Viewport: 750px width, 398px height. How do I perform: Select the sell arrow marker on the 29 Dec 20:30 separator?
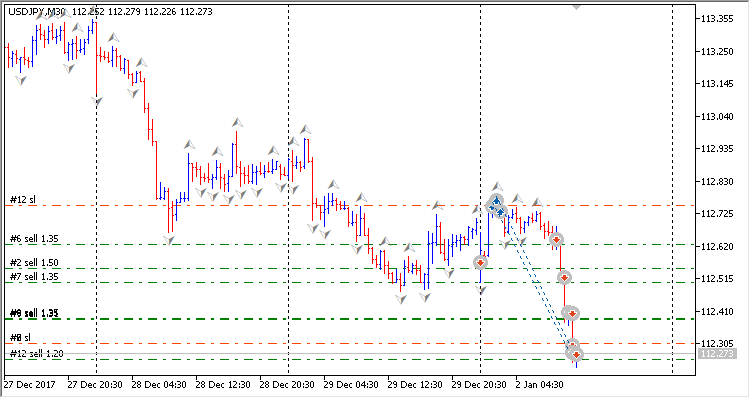click(480, 262)
